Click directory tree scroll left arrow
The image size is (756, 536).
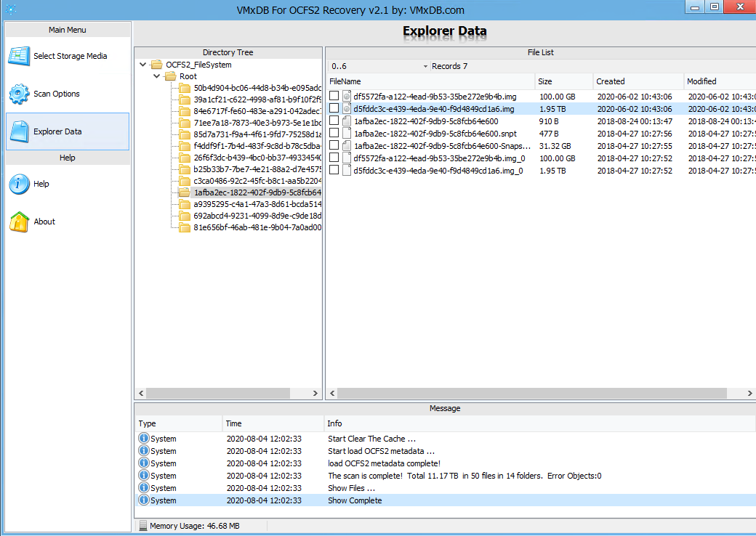(141, 393)
